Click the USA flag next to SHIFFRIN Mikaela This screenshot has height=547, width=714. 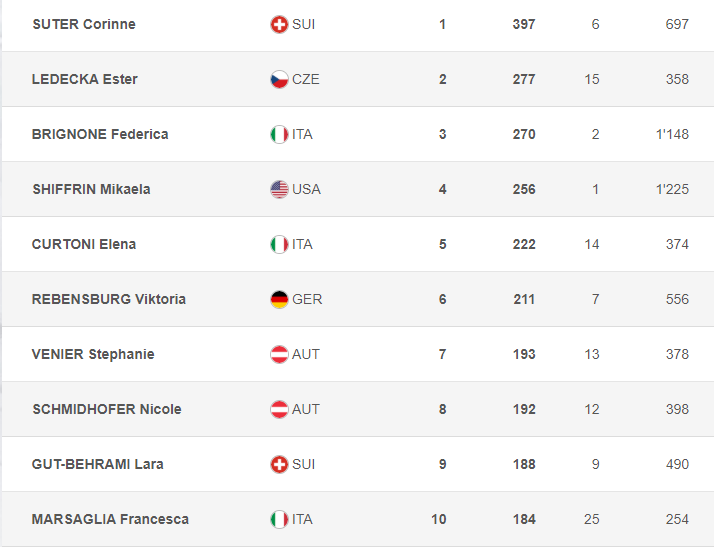(x=279, y=189)
